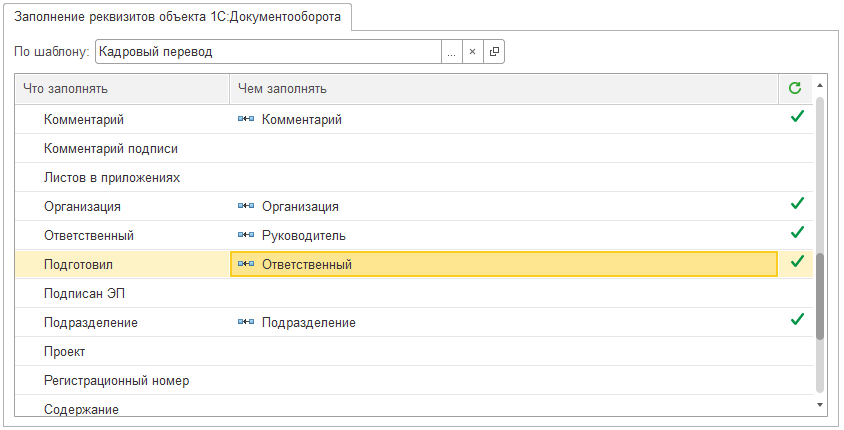Click the vertical scrollbar thumb

tap(820, 297)
